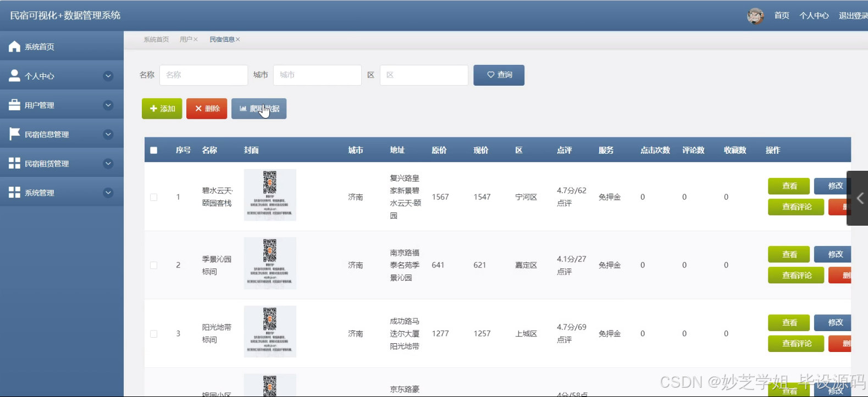Expand the 系统管理 menu chevron
The height and width of the screenshot is (397, 868).
108,192
